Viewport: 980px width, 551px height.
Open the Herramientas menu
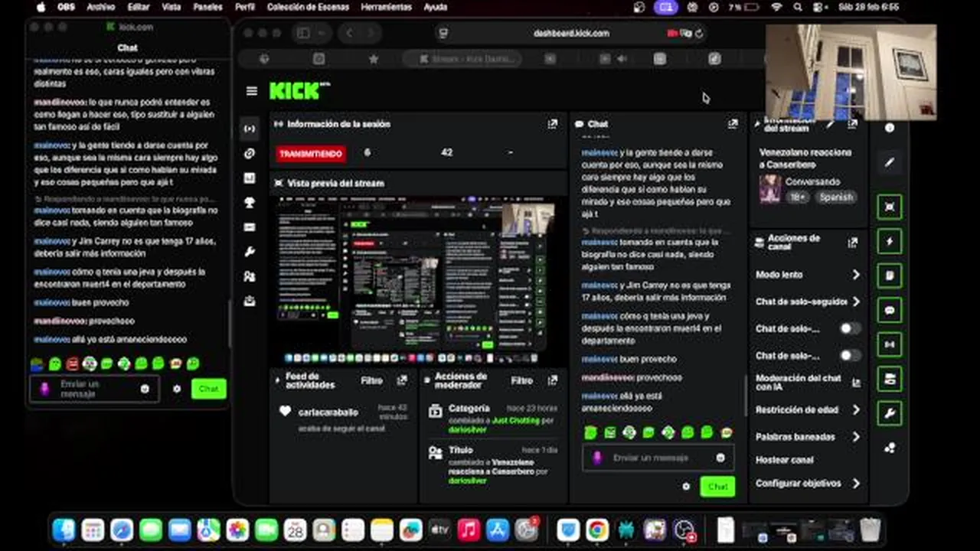click(386, 7)
